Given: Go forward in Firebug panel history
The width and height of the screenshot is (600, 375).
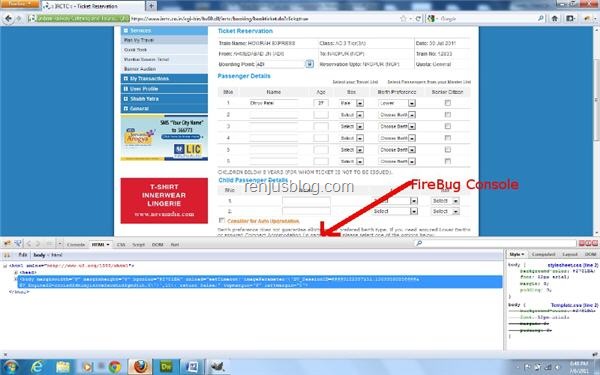Looking at the screenshot, I should pos(38,244).
